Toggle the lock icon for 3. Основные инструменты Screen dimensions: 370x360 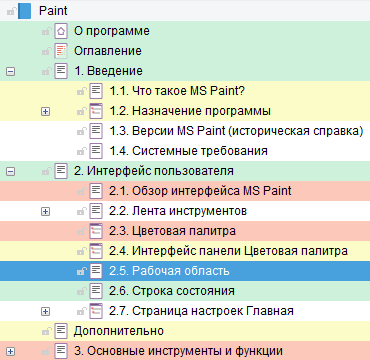47,351
